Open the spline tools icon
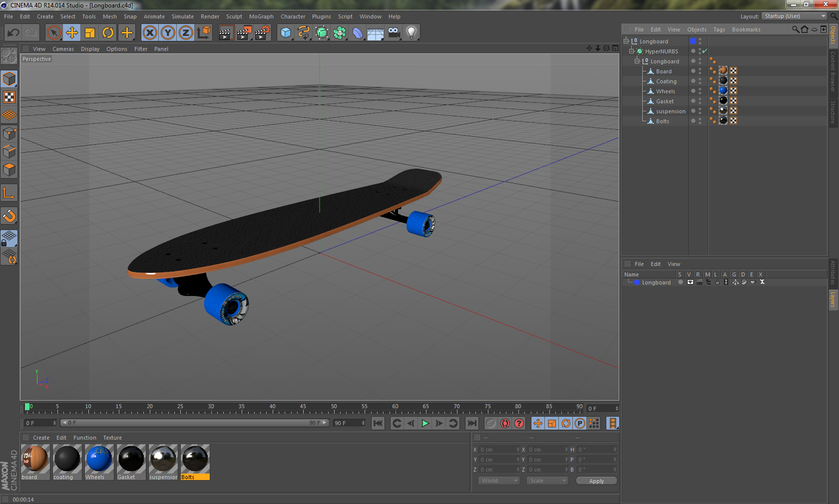The image size is (839, 504). [304, 33]
